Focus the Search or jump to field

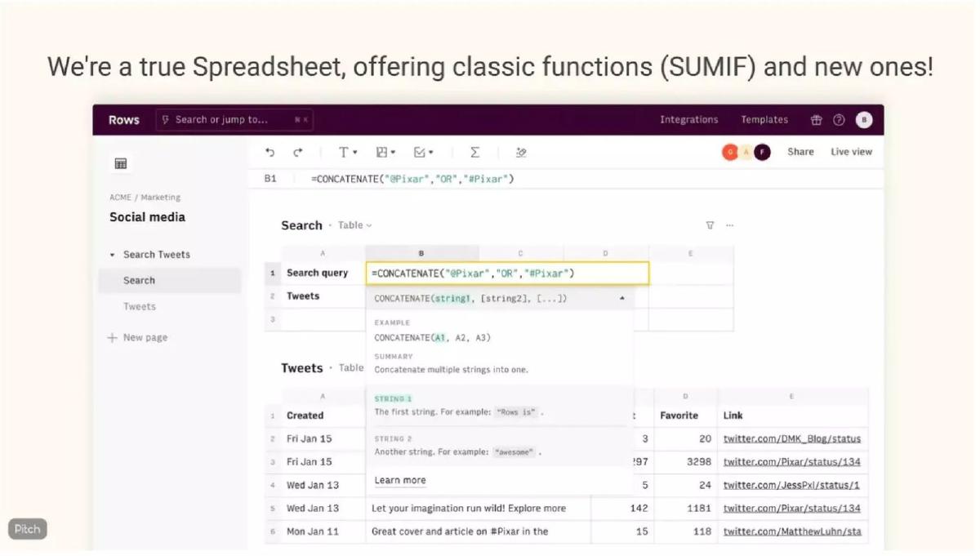pos(234,120)
